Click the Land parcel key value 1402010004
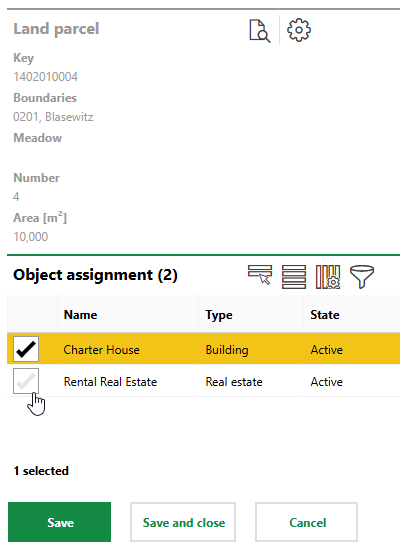 pyautogui.click(x=45, y=77)
